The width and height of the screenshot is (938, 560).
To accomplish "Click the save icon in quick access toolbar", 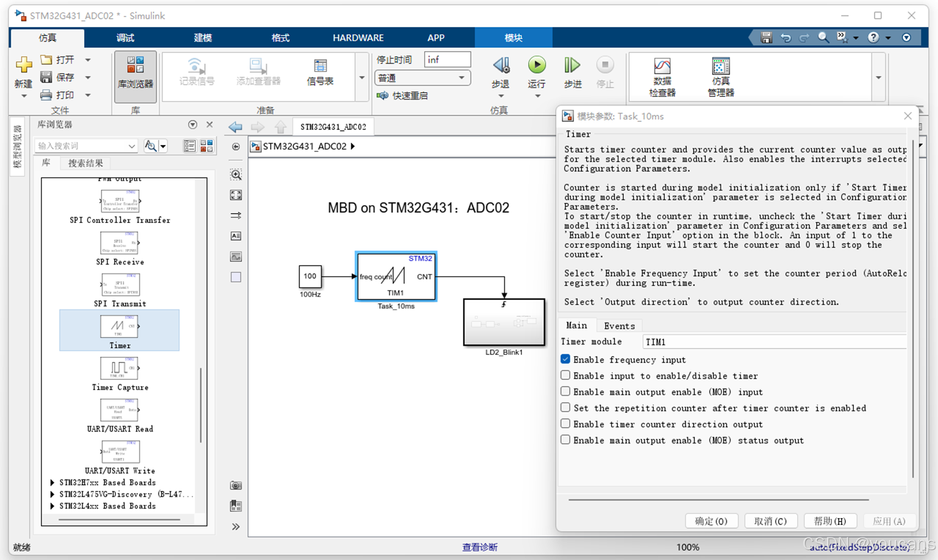I will [766, 38].
